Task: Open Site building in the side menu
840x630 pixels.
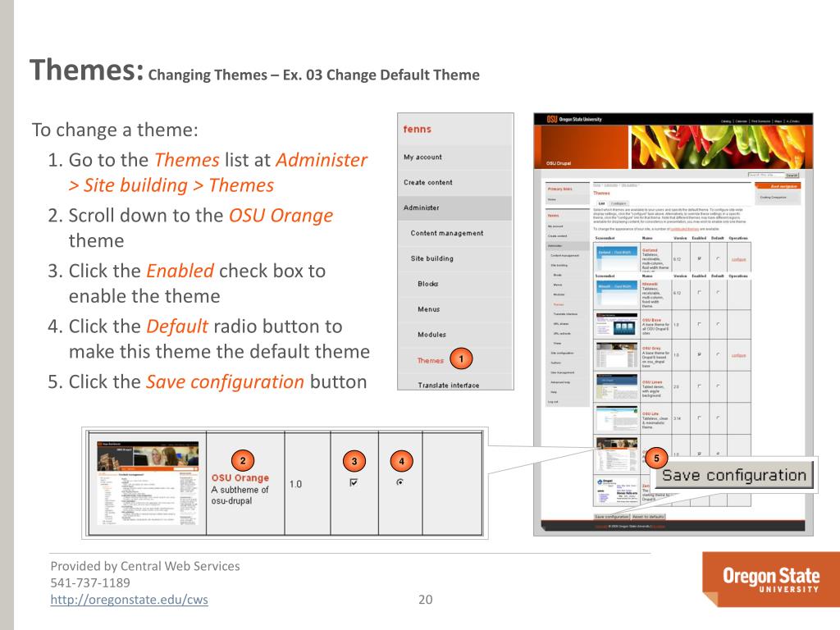Action: click(431, 258)
